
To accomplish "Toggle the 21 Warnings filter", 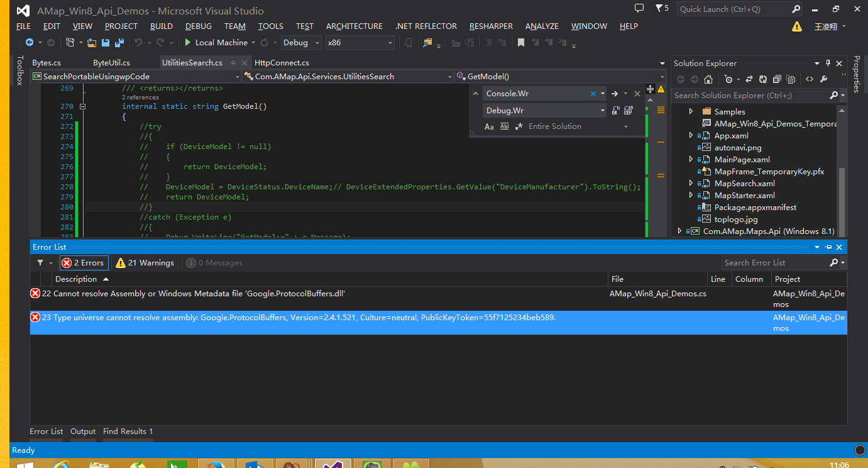I will tap(145, 263).
